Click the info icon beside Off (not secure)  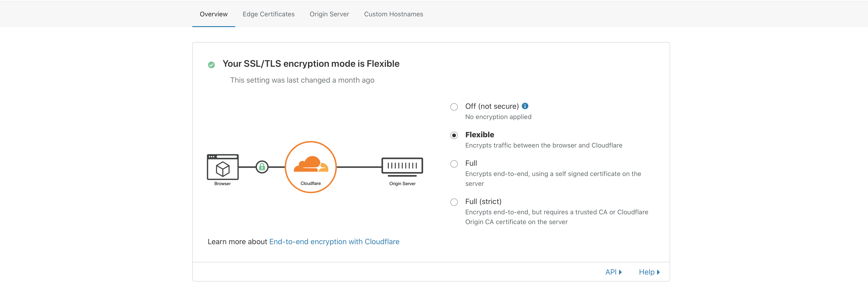pos(525,106)
